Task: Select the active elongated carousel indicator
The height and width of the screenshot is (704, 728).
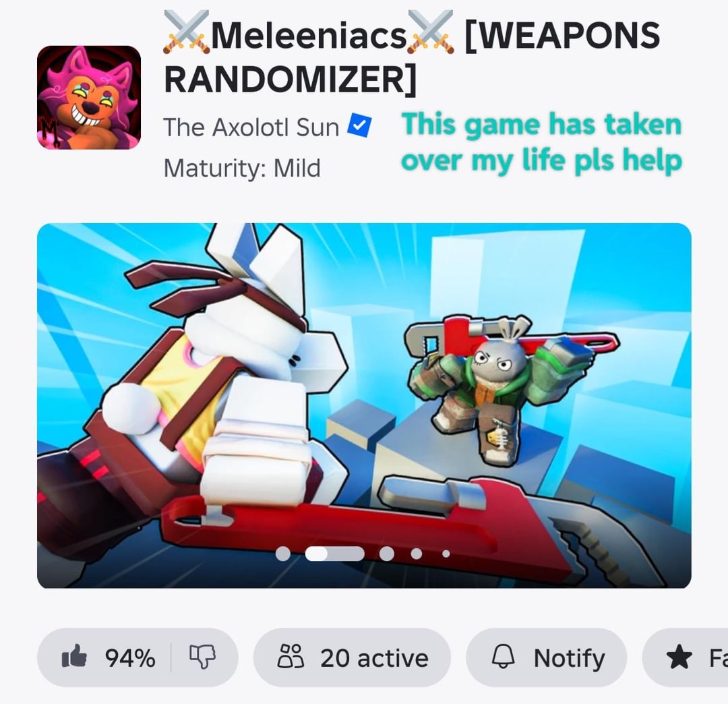Action: 335,554
